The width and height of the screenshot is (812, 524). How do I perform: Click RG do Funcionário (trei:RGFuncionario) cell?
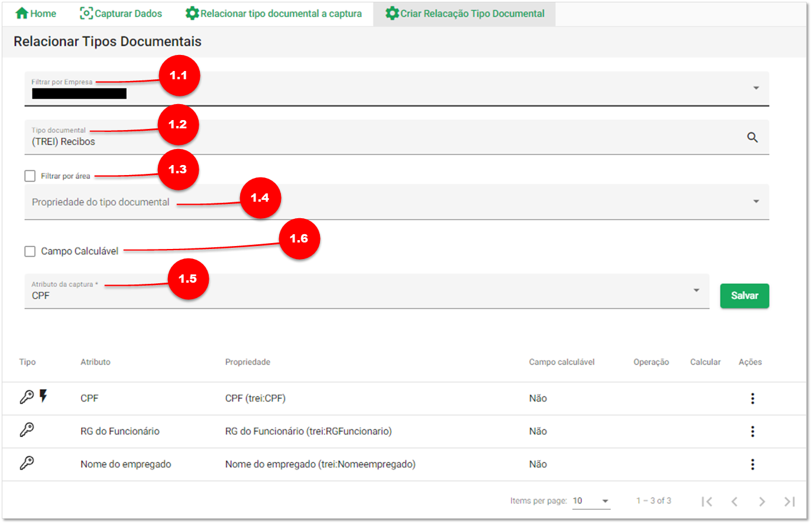tap(308, 432)
